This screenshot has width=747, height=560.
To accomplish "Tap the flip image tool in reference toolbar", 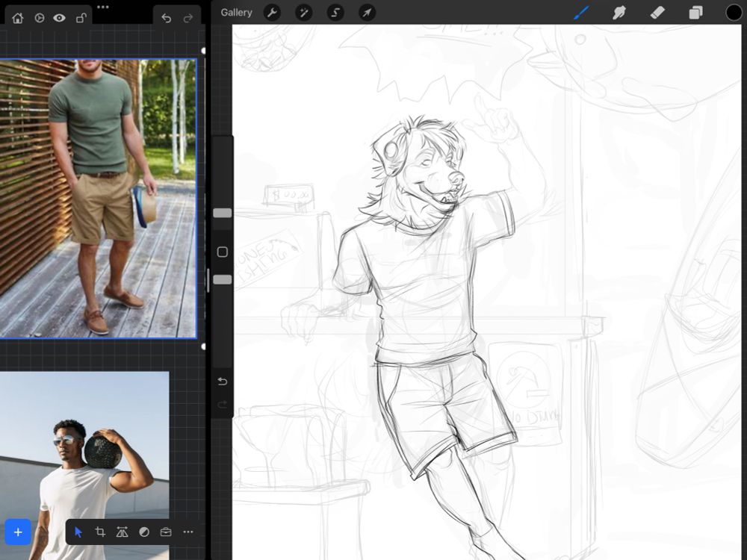I will 122,532.
